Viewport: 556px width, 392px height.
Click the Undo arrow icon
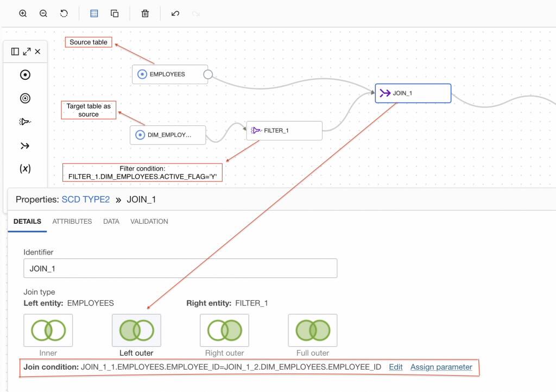tap(175, 13)
